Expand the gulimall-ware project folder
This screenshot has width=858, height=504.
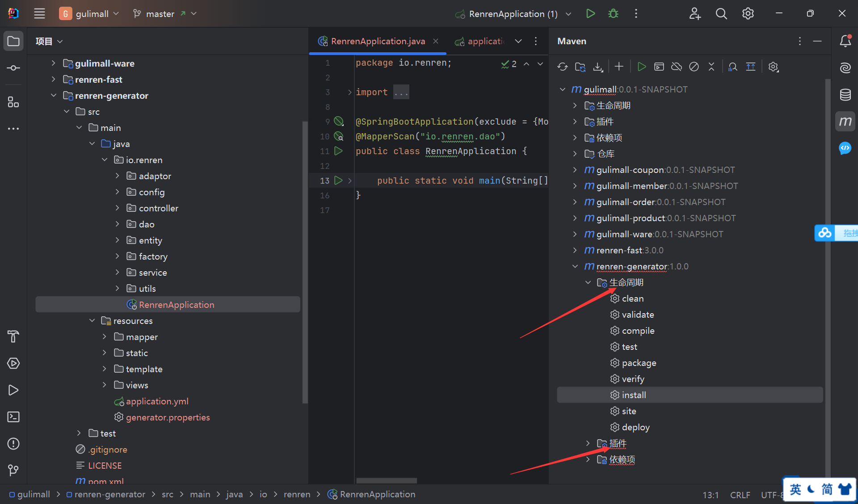[53, 63]
